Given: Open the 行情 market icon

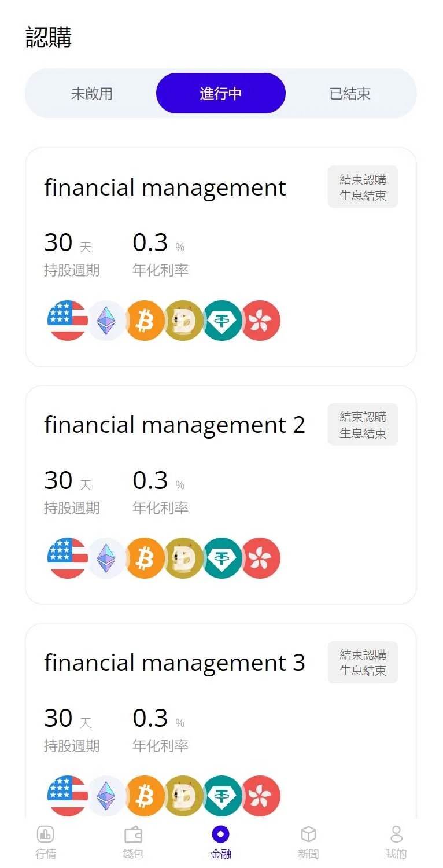Looking at the screenshot, I should click(46, 834).
